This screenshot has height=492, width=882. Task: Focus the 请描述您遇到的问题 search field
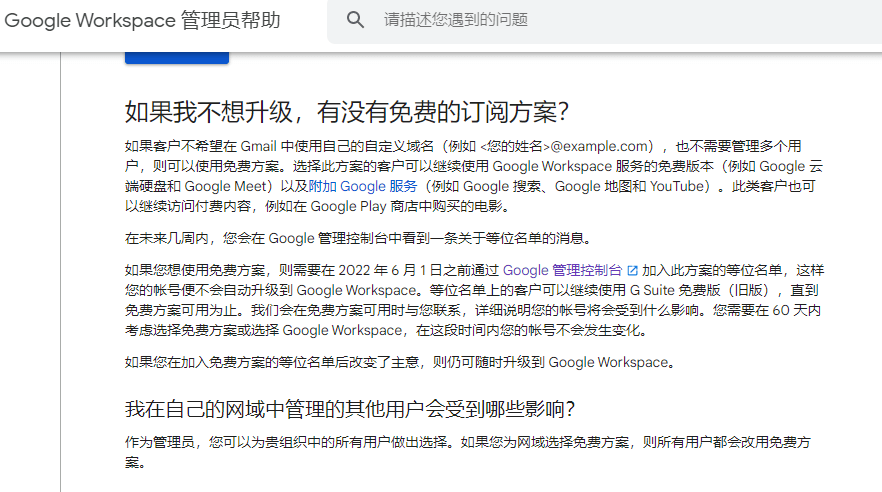[x=600, y=20]
